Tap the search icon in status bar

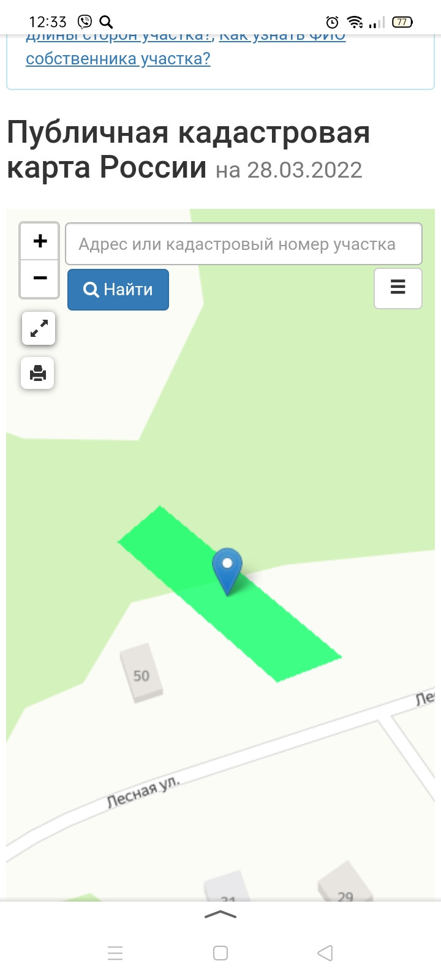tap(106, 22)
